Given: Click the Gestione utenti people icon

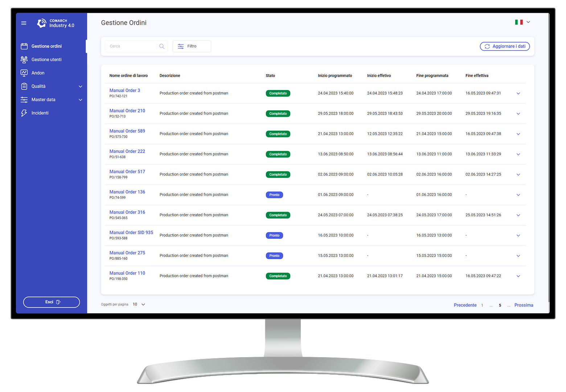Looking at the screenshot, I should tap(24, 60).
